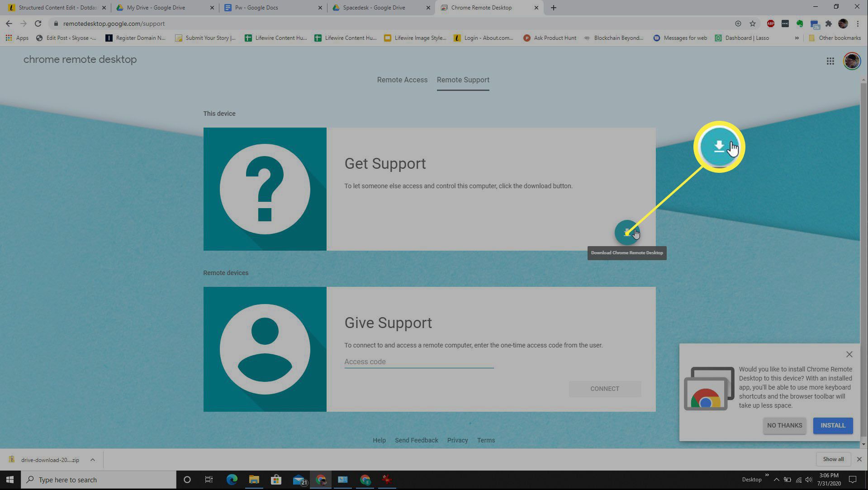Switch to the Spacedesk - Google Drive tab
The width and height of the screenshot is (868, 490).
pyautogui.click(x=381, y=8)
